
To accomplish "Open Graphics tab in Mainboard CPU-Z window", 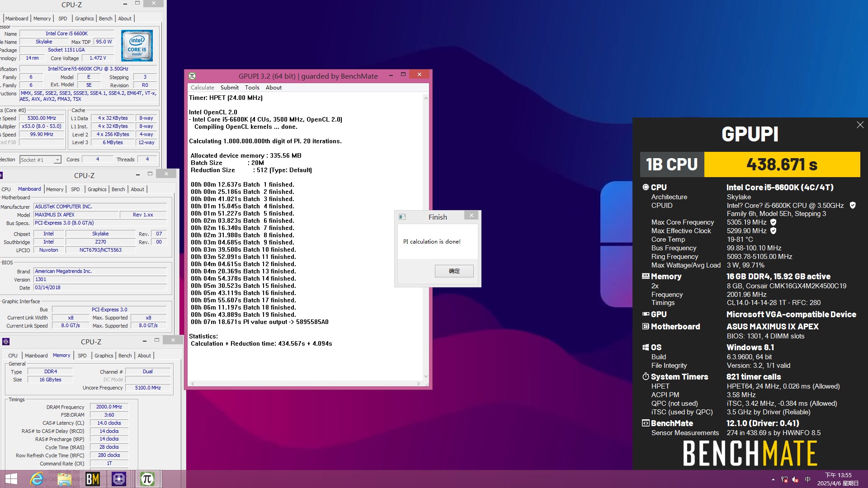I will click(97, 189).
